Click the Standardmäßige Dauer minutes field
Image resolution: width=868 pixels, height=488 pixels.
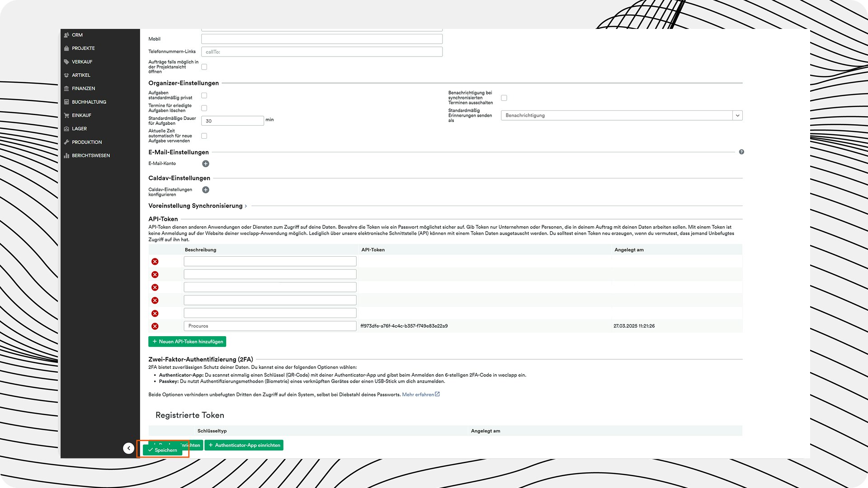[x=232, y=121]
